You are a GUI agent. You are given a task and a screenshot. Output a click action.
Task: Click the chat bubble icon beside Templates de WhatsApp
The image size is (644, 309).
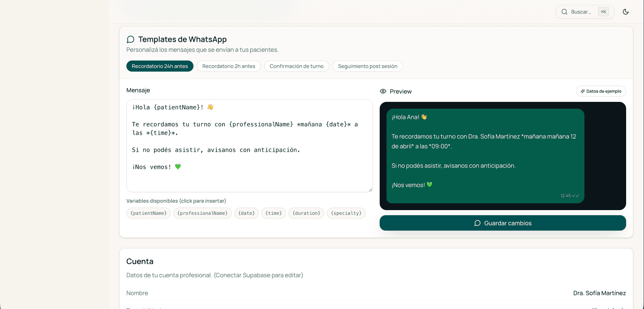130,39
